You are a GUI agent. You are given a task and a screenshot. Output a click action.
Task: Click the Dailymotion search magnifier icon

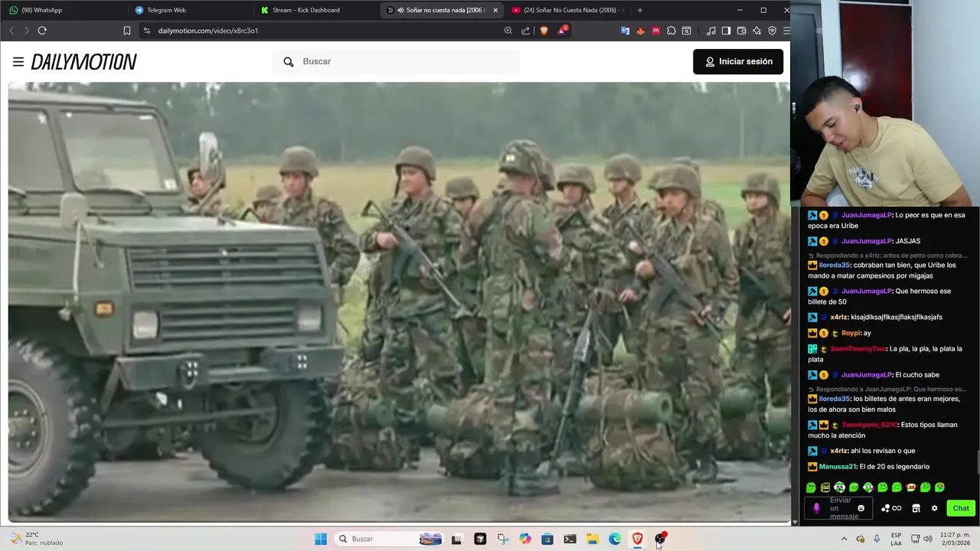pos(289,62)
